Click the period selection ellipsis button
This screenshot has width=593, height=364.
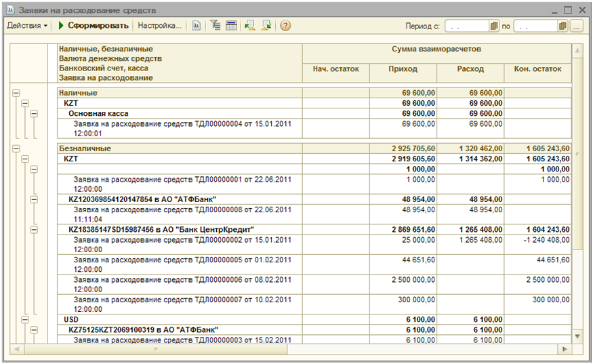pyautogui.click(x=577, y=26)
